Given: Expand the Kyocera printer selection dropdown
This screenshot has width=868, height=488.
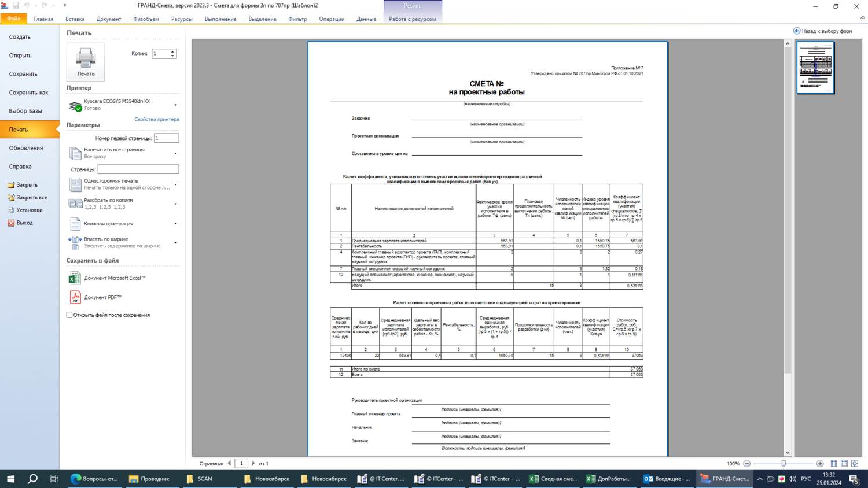Looking at the screenshot, I should point(175,105).
